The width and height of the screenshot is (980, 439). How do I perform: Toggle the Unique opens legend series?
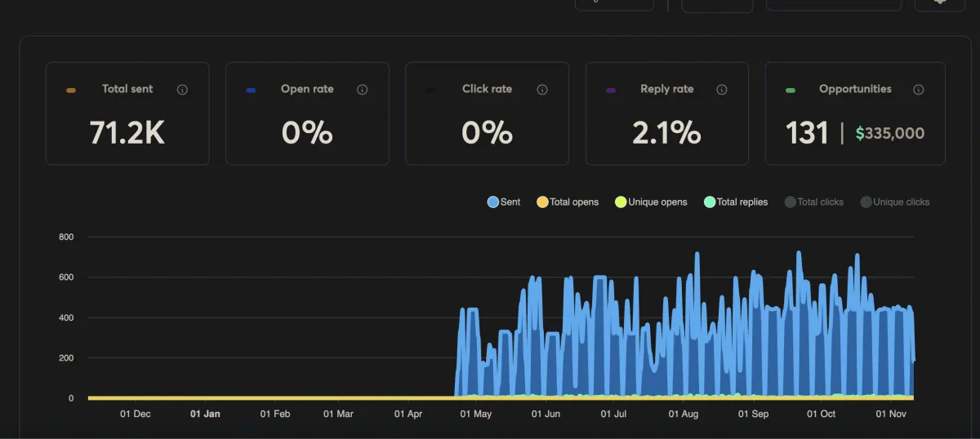coord(651,202)
